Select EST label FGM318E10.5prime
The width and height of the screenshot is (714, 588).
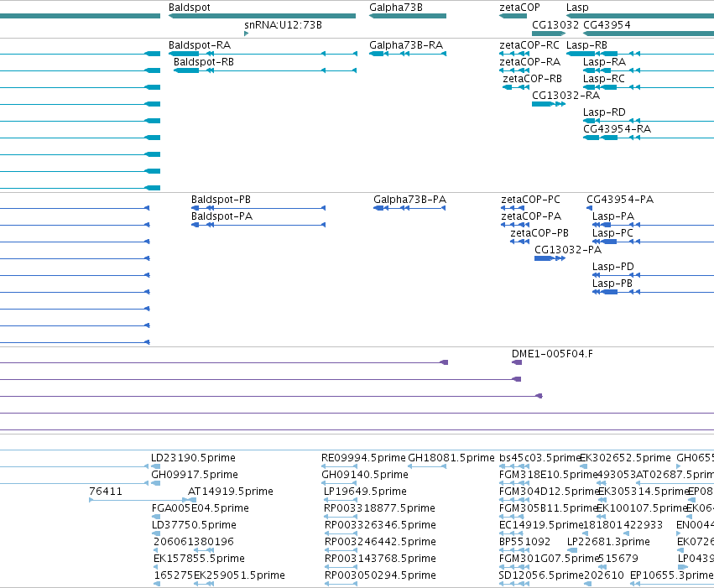click(548, 475)
